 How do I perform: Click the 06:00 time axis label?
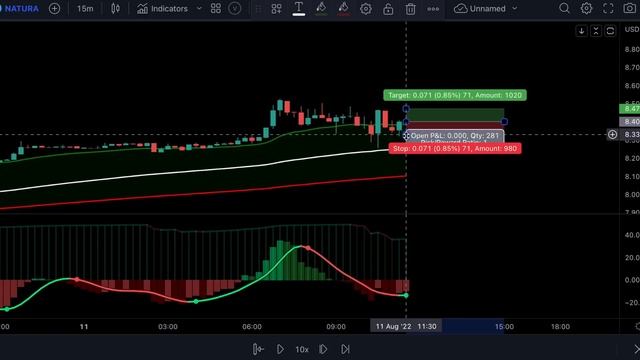pos(252,327)
